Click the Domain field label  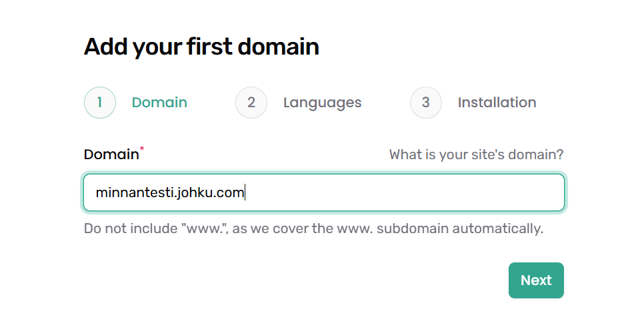[x=111, y=155]
